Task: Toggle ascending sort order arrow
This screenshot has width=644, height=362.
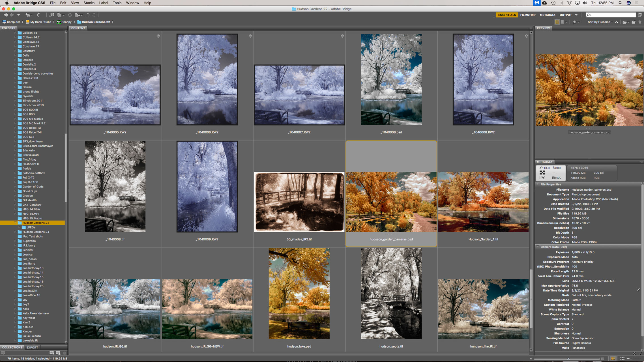Action: point(617,22)
